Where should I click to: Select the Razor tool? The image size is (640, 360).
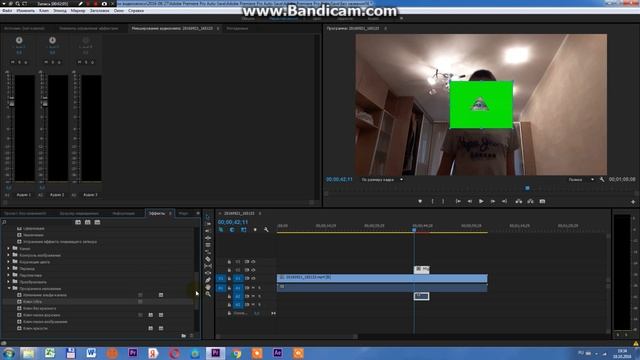(208, 252)
